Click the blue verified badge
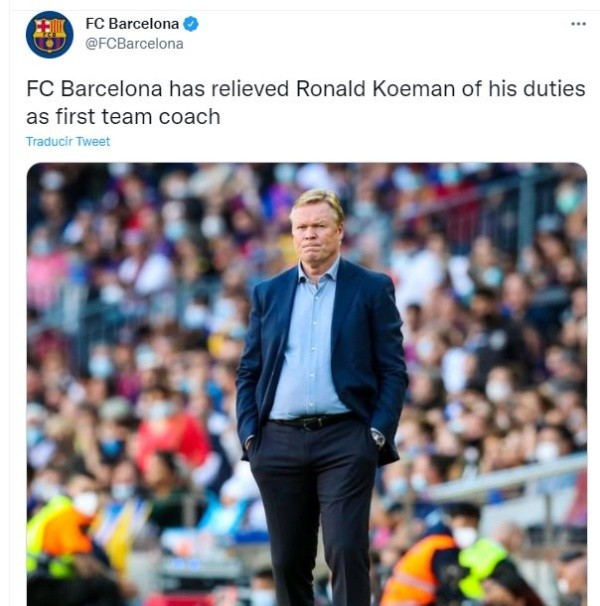Viewport: 600px width, 606px height. [x=191, y=24]
